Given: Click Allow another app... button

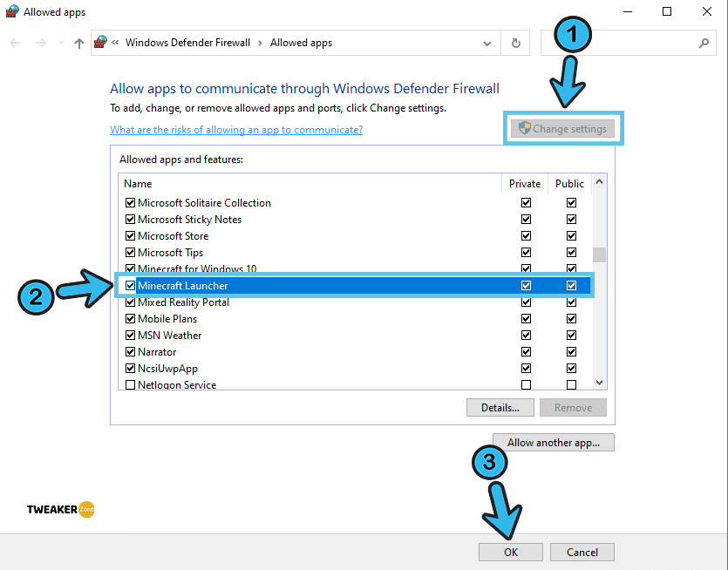Looking at the screenshot, I should 554,443.
